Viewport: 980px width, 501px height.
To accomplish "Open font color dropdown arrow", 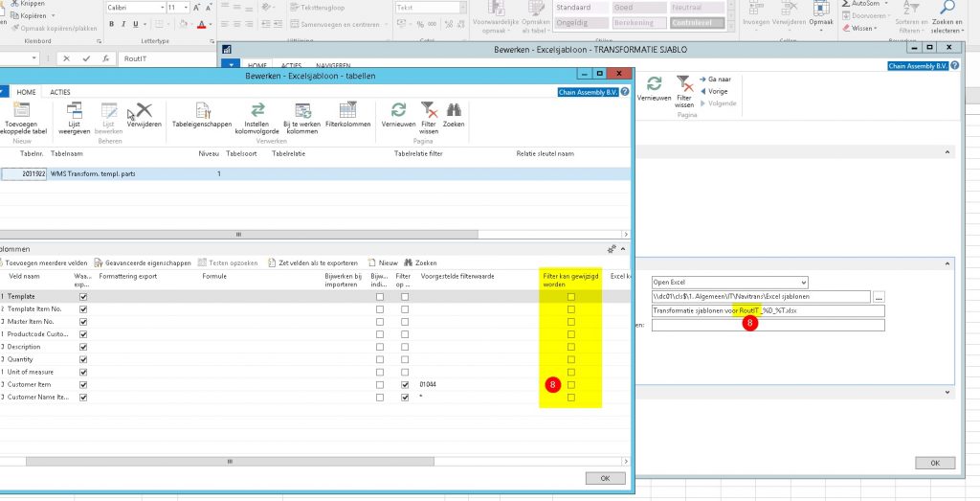I will (x=210, y=24).
